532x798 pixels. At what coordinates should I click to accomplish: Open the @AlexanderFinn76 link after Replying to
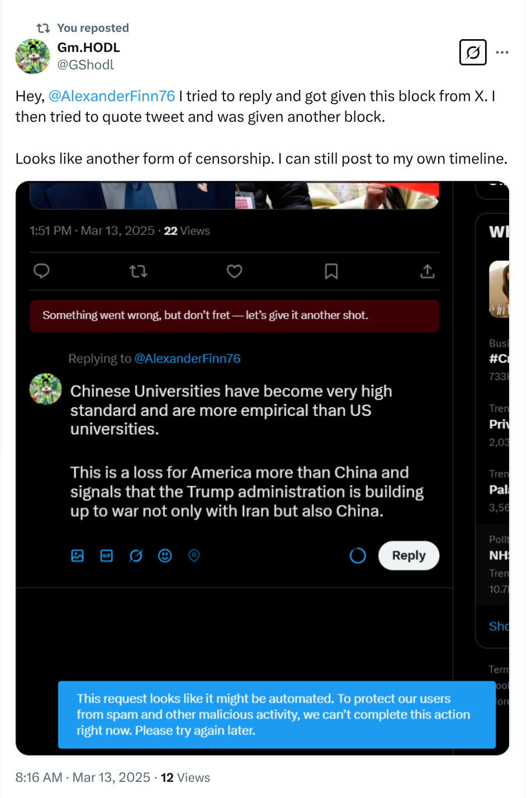(x=187, y=359)
